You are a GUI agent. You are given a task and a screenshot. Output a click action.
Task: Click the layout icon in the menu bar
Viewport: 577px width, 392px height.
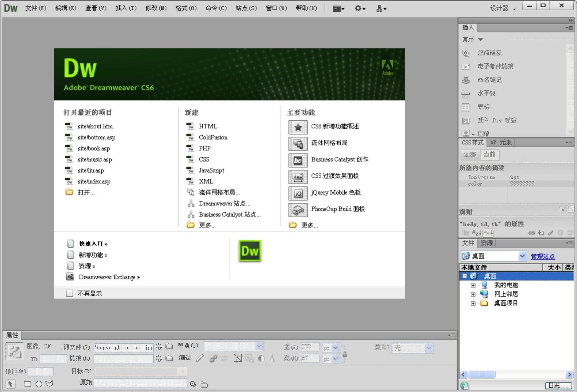338,8
